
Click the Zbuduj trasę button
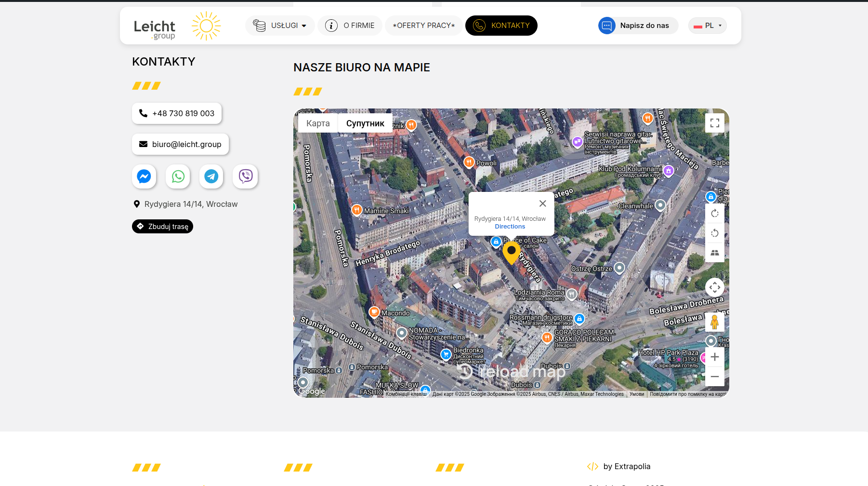pos(162,227)
